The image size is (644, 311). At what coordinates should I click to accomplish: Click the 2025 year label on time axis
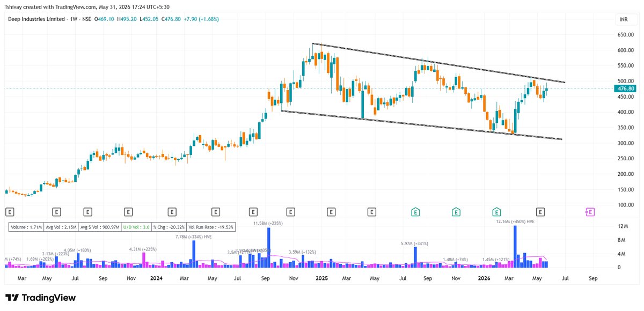point(321,279)
